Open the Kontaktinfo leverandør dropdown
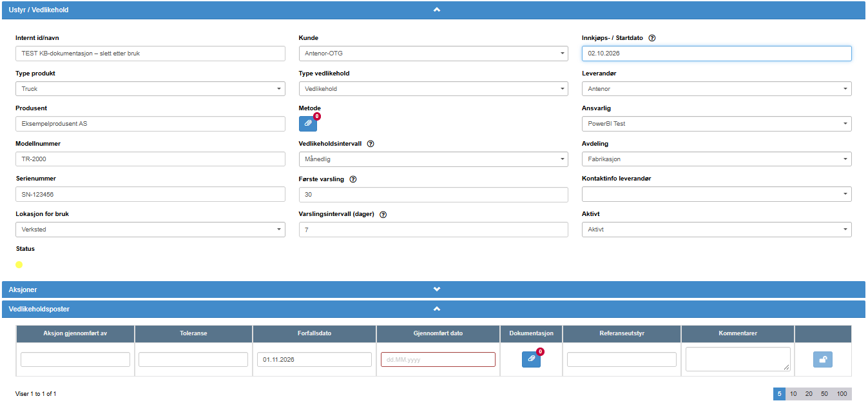The height and width of the screenshot is (403, 868). click(x=717, y=194)
